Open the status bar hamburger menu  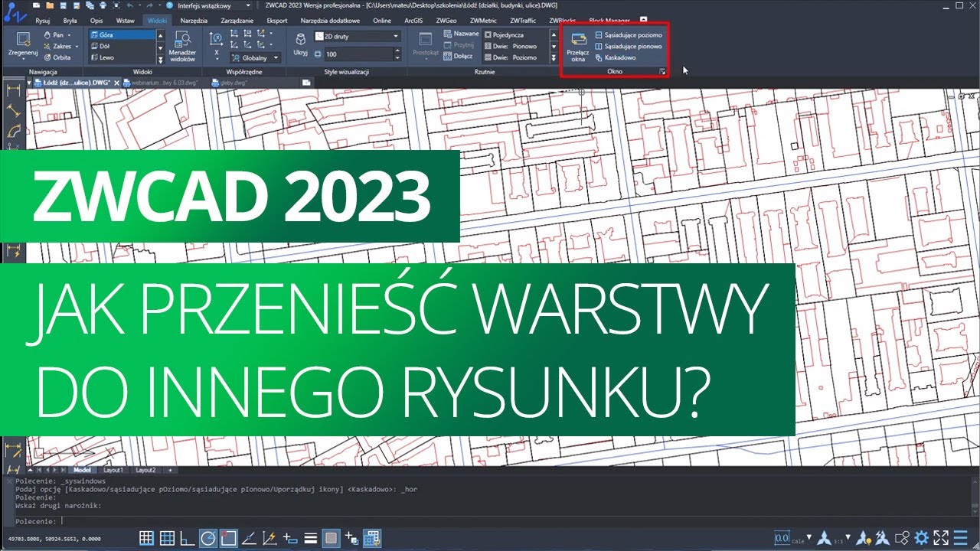962,538
